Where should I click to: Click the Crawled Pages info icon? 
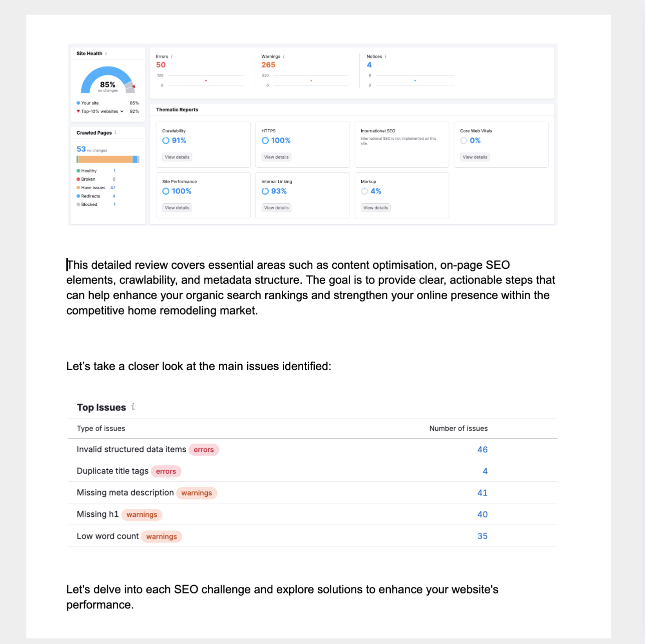coord(116,132)
